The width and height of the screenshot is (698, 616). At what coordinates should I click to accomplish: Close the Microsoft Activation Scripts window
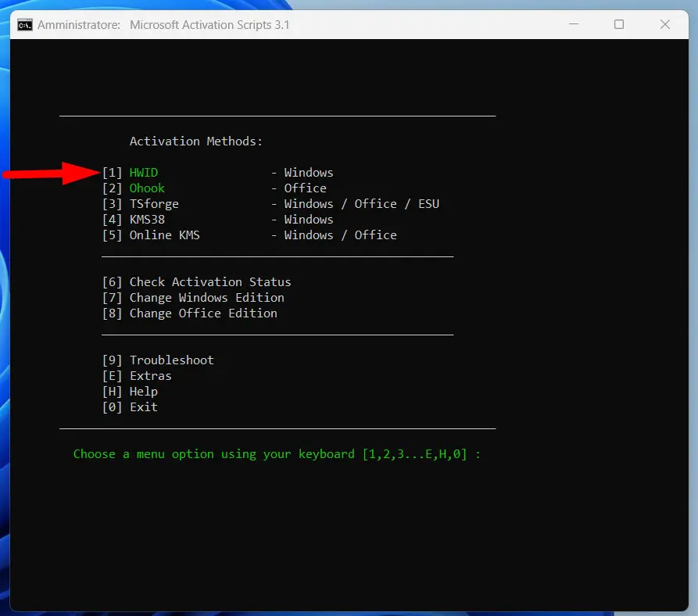pos(664,24)
